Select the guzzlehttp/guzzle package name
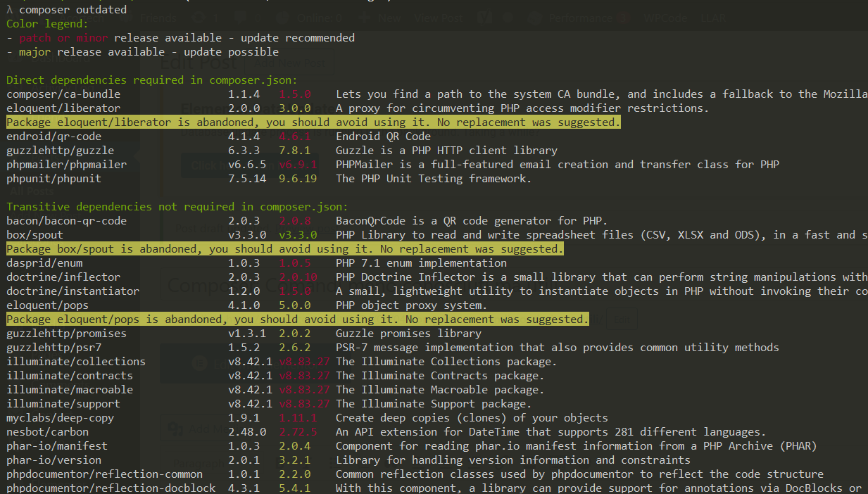 tap(60, 151)
